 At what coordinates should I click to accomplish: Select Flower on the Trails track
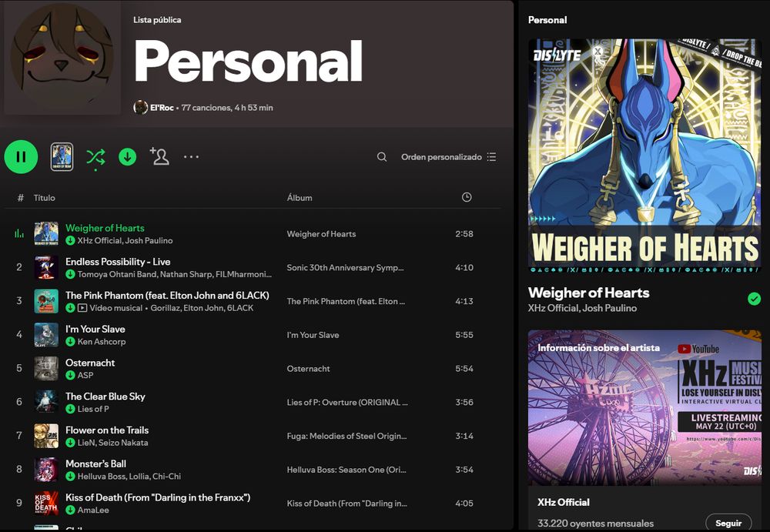tap(107, 430)
